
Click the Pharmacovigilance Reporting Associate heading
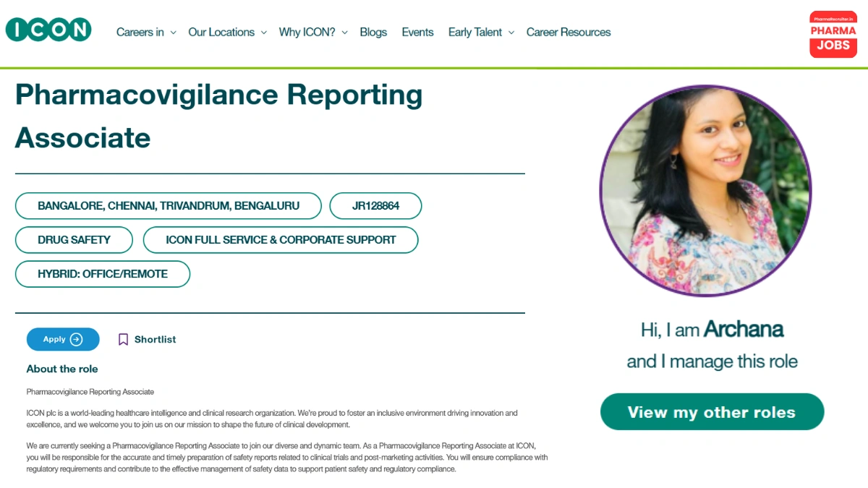218,116
